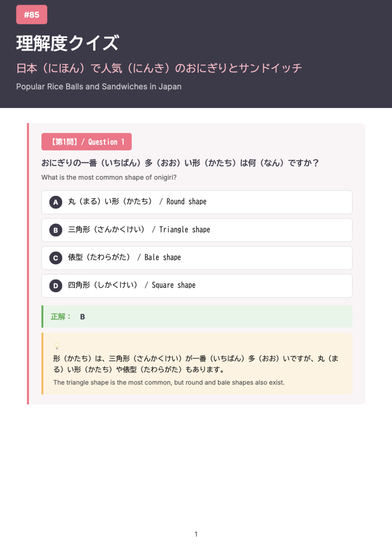Image resolution: width=392 pixels, height=557 pixels.
Task: Click the page number 1 at bottom
Action: click(196, 534)
